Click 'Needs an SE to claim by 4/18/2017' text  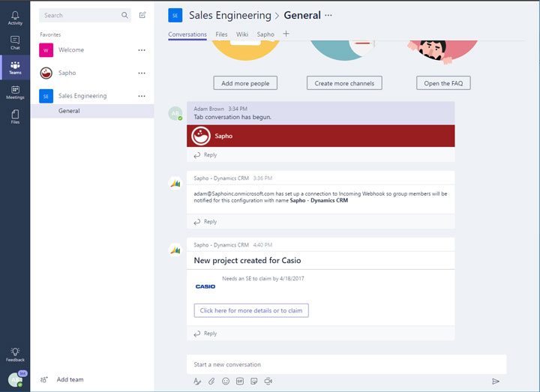coord(263,278)
